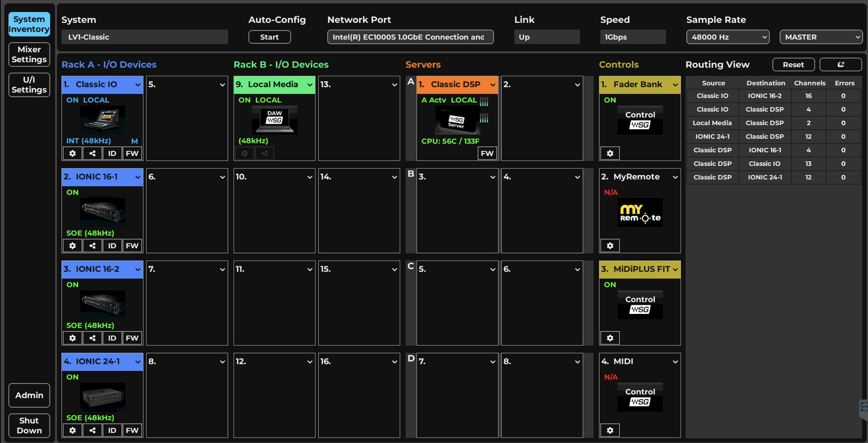Screen dimensions: 868x443
Task: Click the Fader Bank Control WSG icon
Action: 640,120
